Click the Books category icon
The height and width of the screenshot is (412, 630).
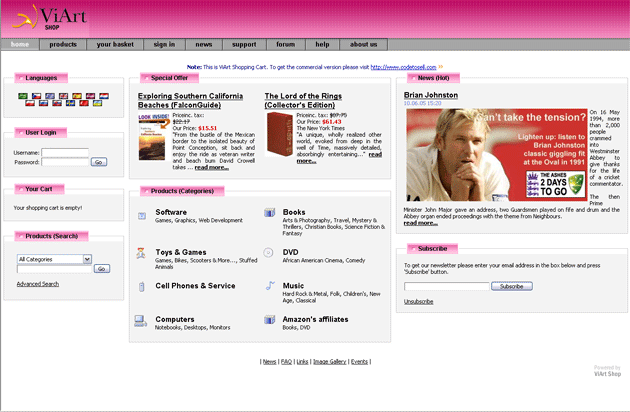[270, 212]
